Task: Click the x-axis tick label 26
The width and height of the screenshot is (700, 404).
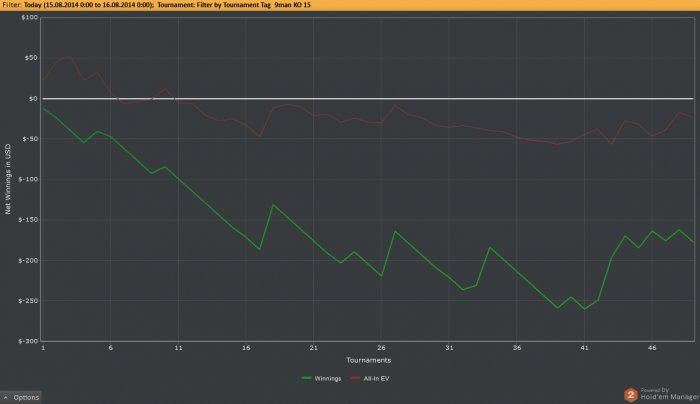Action: click(381, 347)
